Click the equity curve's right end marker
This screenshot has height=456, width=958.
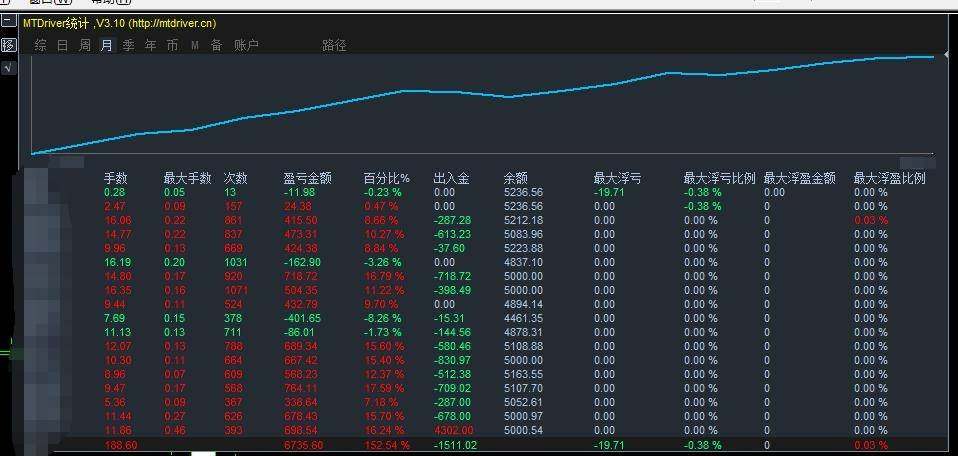[x=947, y=56]
